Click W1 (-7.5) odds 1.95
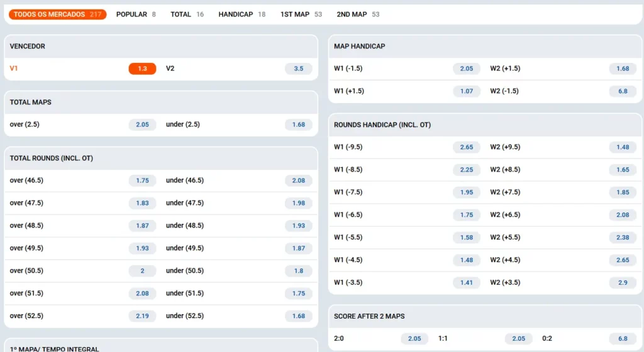This screenshot has width=644, height=352. pyautogui.click(x=467, y=192)
